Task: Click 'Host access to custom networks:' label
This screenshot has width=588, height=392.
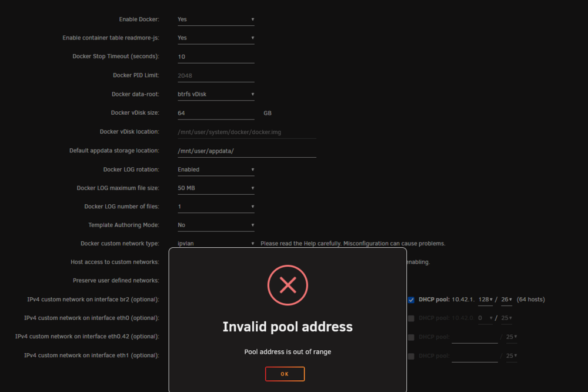Action: [x=115, y=262]
